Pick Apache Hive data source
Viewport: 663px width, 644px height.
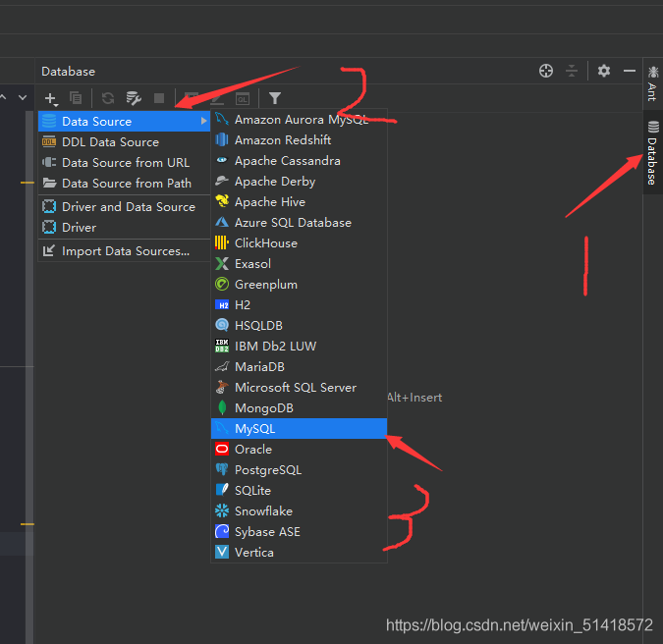coord(299,202)
